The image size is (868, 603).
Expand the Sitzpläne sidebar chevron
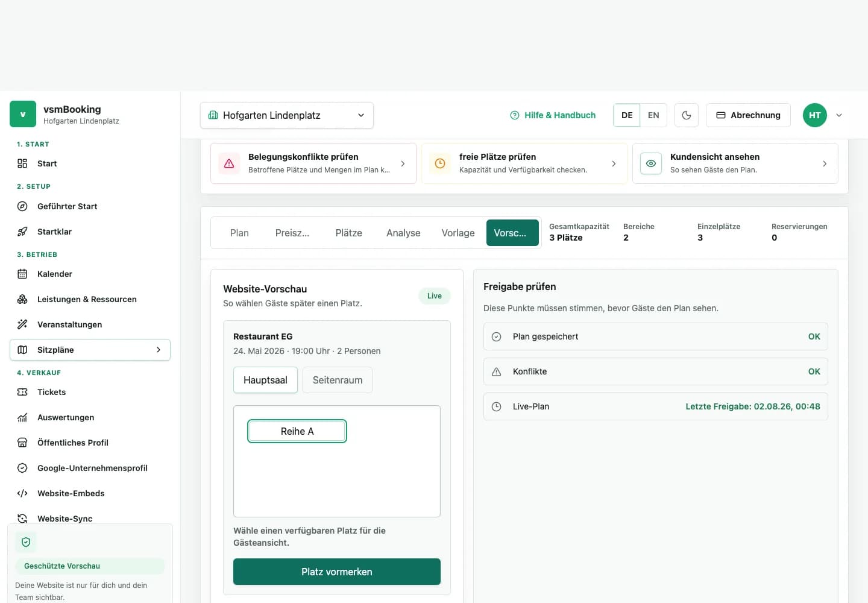point(159,350)
